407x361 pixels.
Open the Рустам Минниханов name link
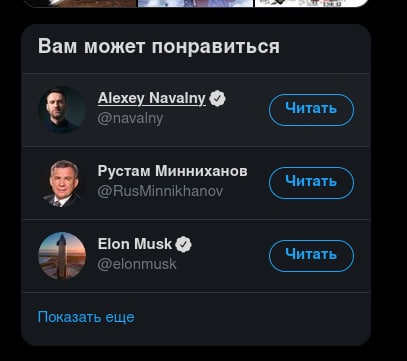click(172, 171)
